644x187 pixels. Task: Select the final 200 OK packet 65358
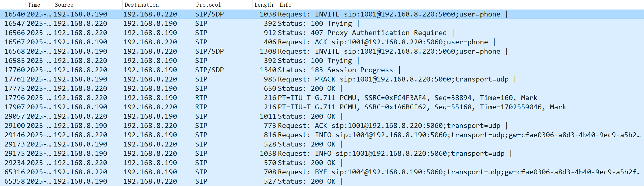(155, 181)
